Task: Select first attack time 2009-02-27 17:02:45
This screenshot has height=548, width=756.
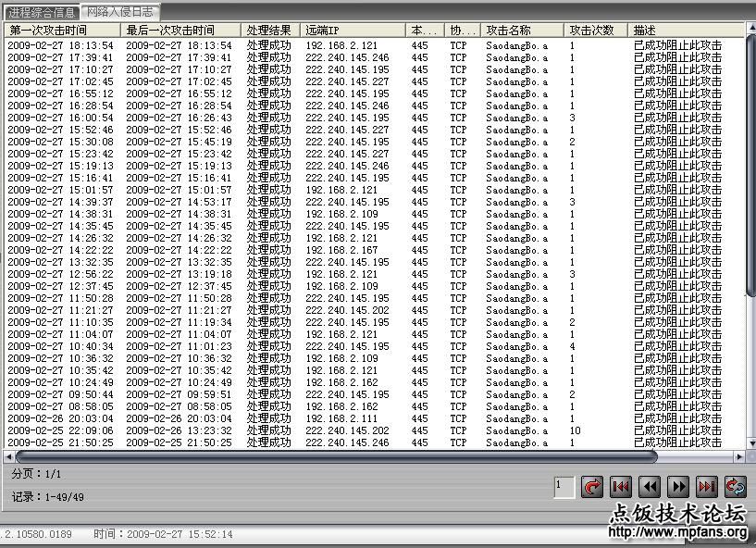Action: coord(61,81)
